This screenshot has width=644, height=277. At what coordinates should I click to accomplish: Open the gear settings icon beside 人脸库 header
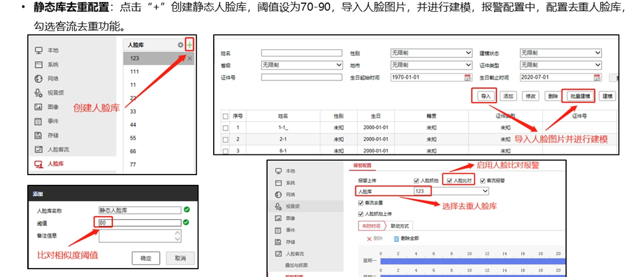[x=181, y=45]
